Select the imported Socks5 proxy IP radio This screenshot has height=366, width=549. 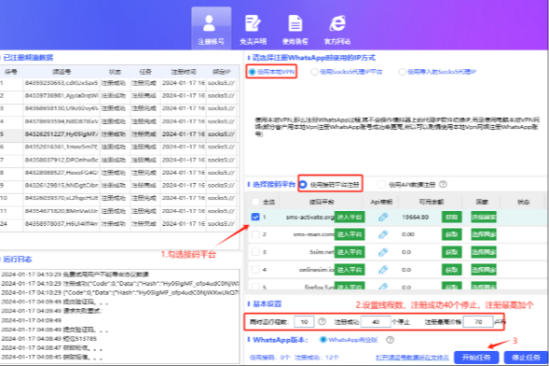pos(438,72)
